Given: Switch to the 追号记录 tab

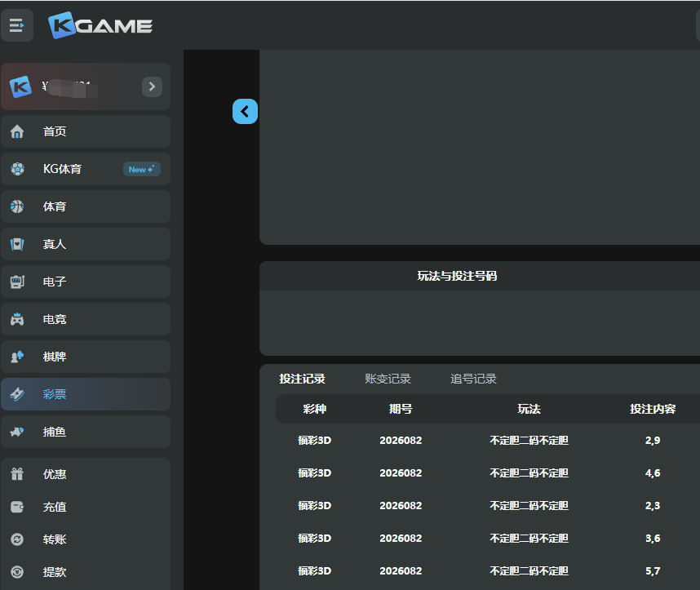Looking at the screenshot, I should tap(473, 379).
